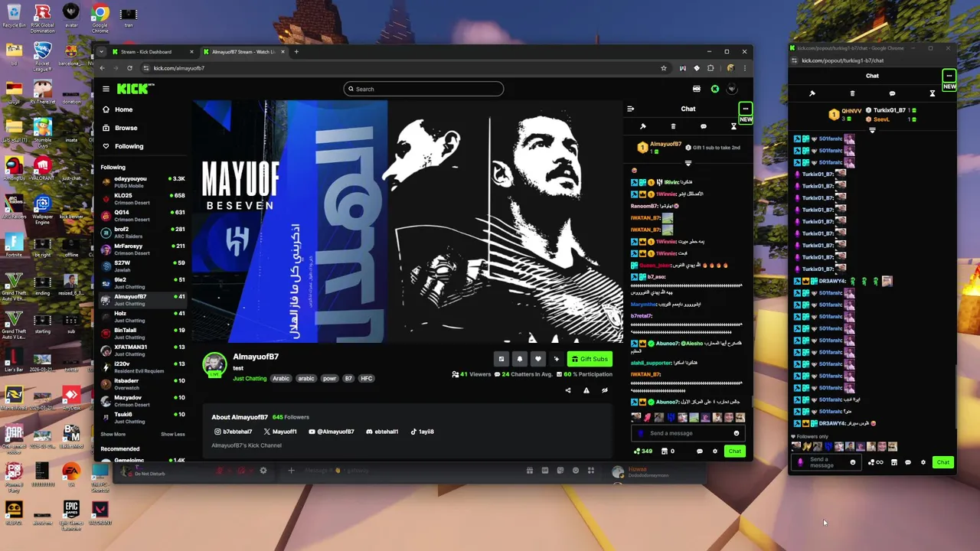
Task: Select the KLO25 channel in sidebar
Action: (143, 198)
